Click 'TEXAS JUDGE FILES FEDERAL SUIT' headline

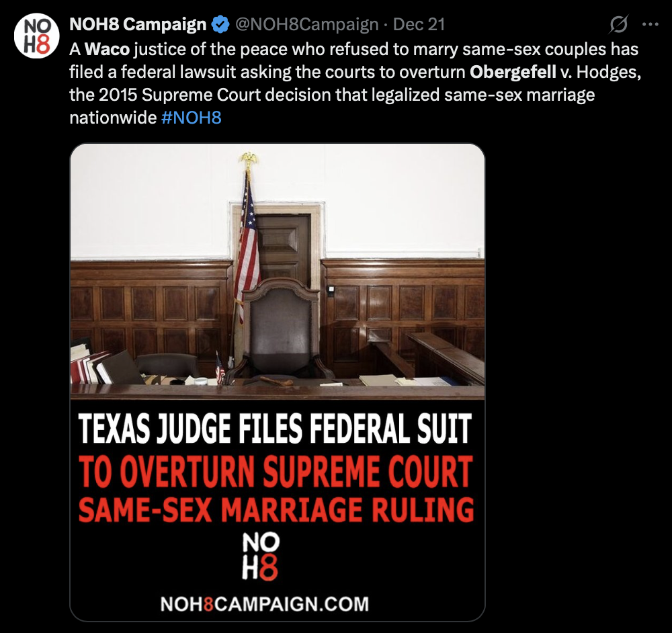(275, 429)
